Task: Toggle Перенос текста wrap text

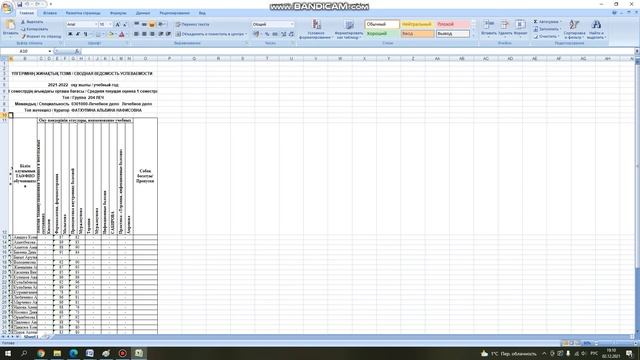Action: tap(193, 24)
